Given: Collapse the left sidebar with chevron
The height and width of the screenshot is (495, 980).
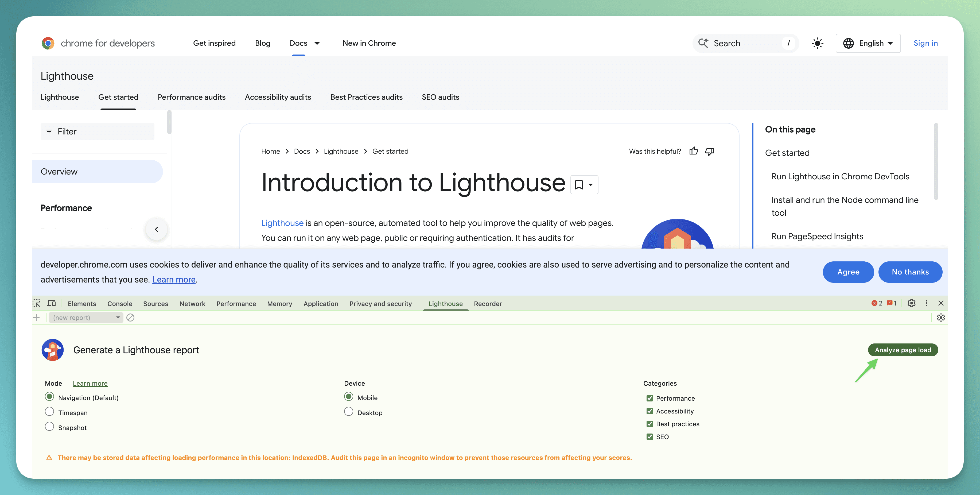Looking at the screenshot, I should 156,229.
